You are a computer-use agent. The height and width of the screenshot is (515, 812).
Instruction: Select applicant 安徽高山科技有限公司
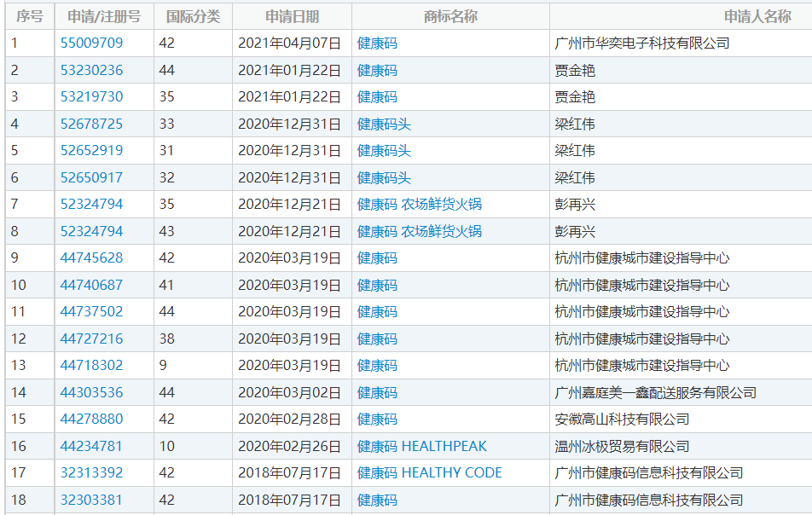[x=622, y=420]
